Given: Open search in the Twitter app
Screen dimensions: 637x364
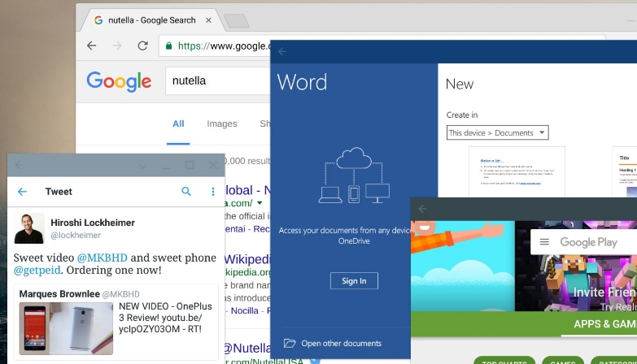Looking at the screenshot, I should 186,191.
